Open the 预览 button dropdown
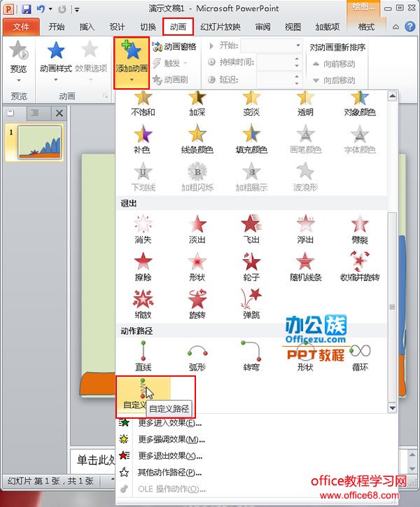The height and width of the screenshot is (507, 420). click(18, 80)
